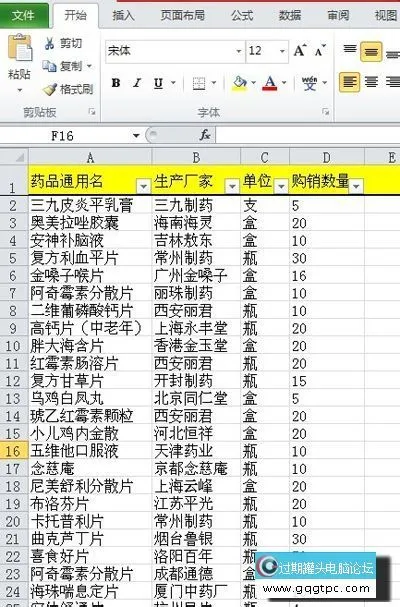Click the fx insert function icon

(205, 135)
